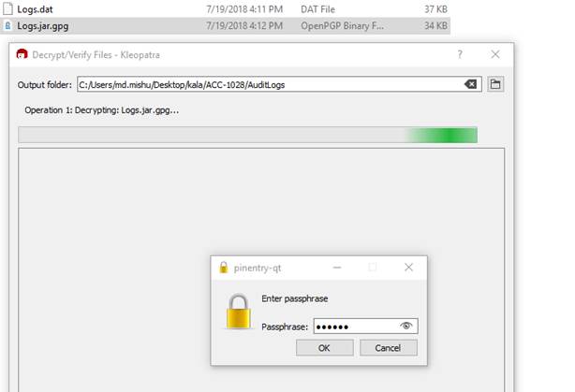Select the Logs.jar.gpg file
Image resolution: width=575 pixels, height=392 pixels.
pos(225,26)
